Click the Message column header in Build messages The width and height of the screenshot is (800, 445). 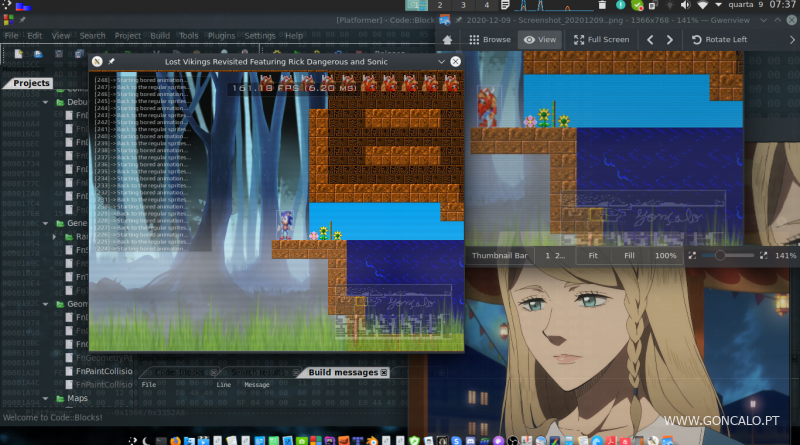click(x=257, y=385)
